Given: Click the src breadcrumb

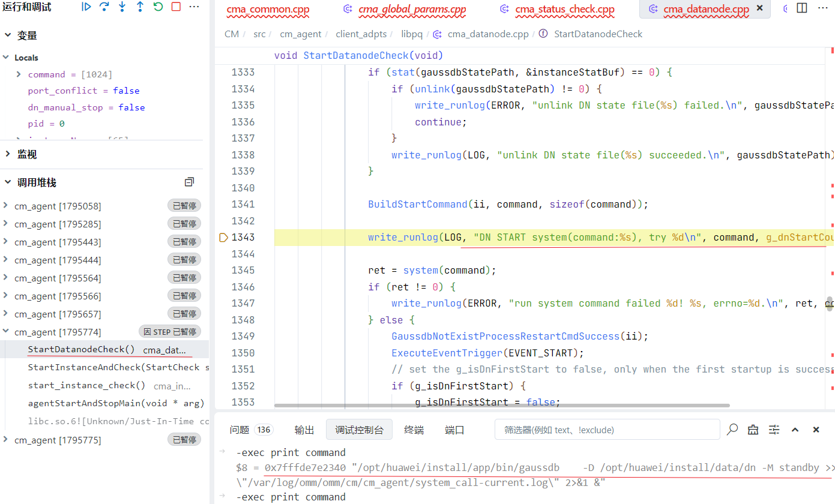Looking at the screenshot, I should 259,34.
